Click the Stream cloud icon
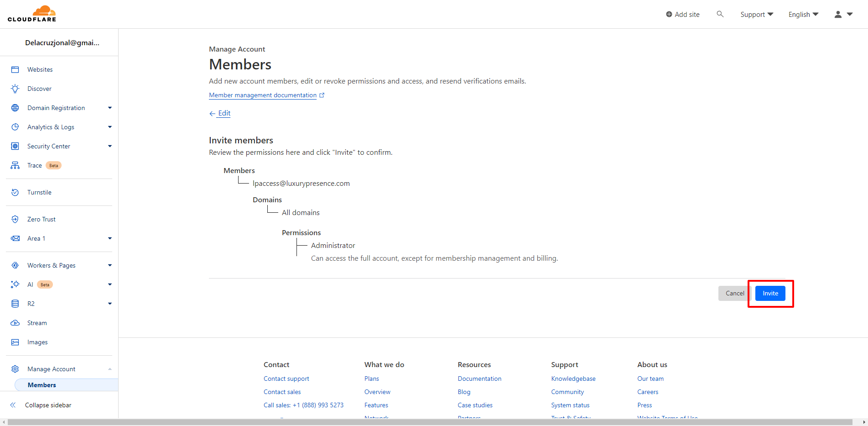The height and width of the screenshot is (426, 868). click(15, 323)
